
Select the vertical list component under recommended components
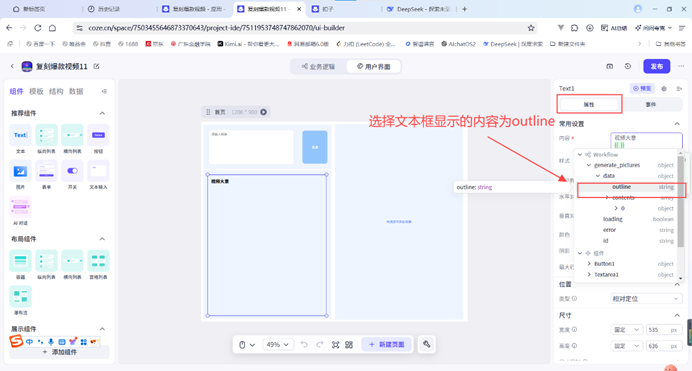46,135
